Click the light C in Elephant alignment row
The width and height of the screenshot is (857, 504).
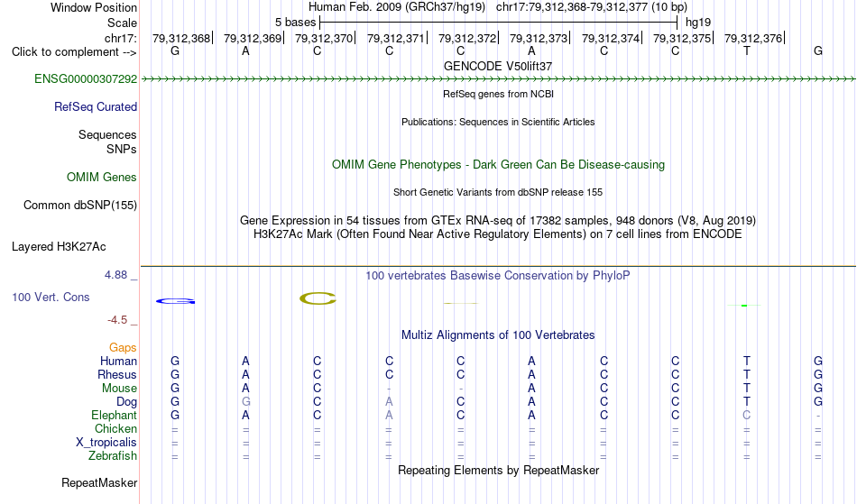[747, 416]
